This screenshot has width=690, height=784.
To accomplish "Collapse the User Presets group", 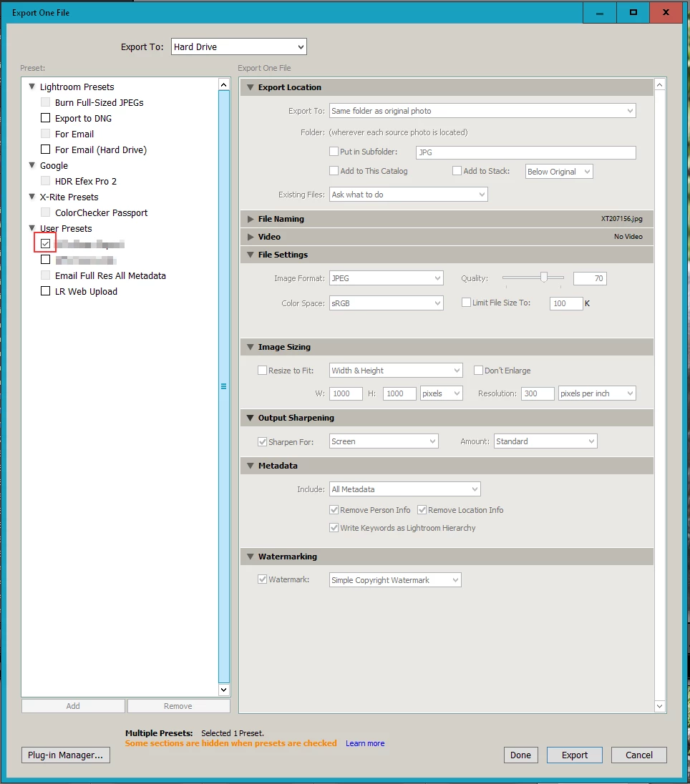I will click(31, 228).
